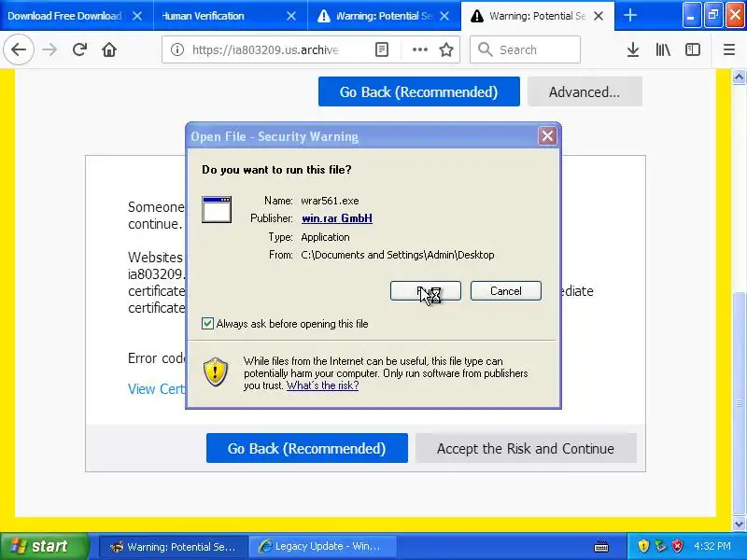Viewport: 747px width, 560px height.
Task: Reload the current page
Action: pos(79,49)
